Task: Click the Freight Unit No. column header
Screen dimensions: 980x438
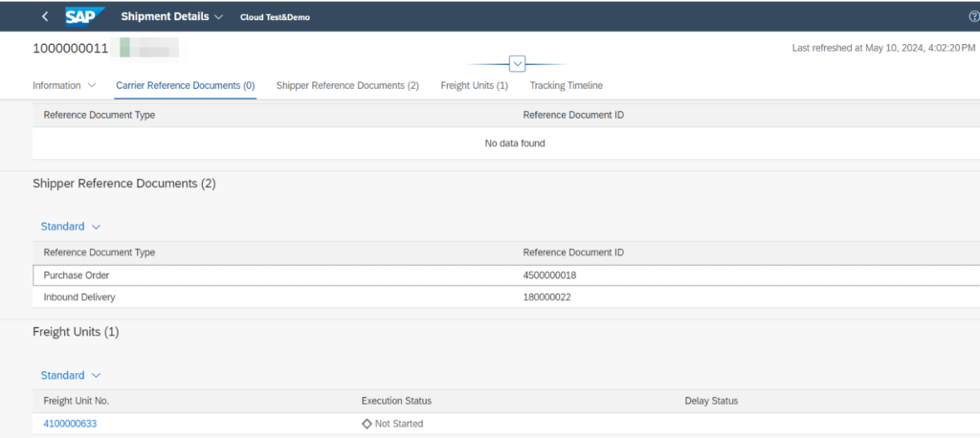Action: click(x=83, y=401)
